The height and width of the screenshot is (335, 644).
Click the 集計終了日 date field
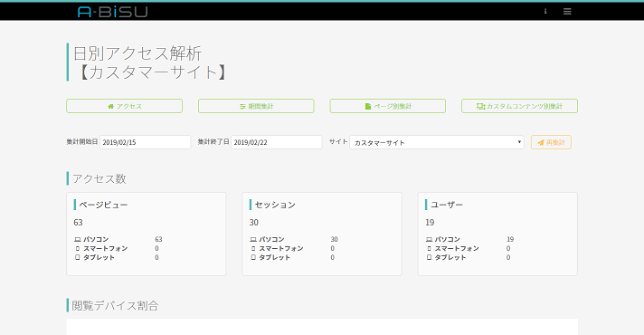tap(277, 142)
